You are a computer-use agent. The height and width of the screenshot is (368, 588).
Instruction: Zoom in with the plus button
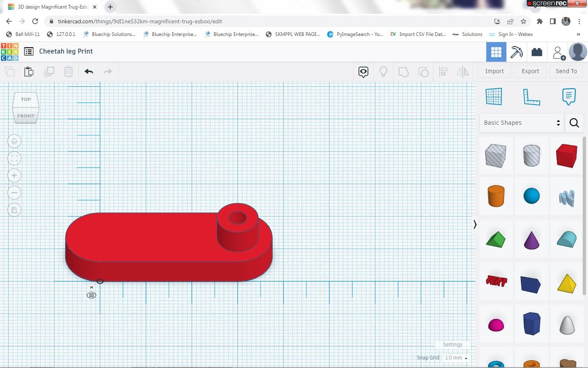tap(14, 176)
